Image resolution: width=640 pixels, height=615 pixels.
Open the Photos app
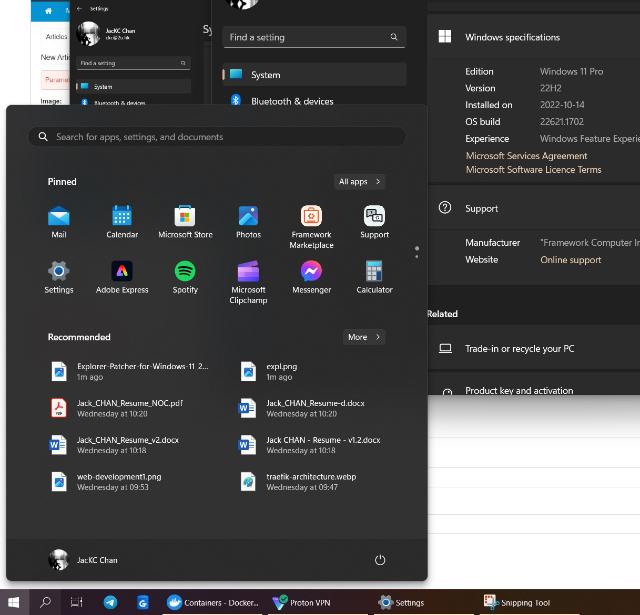248,222
